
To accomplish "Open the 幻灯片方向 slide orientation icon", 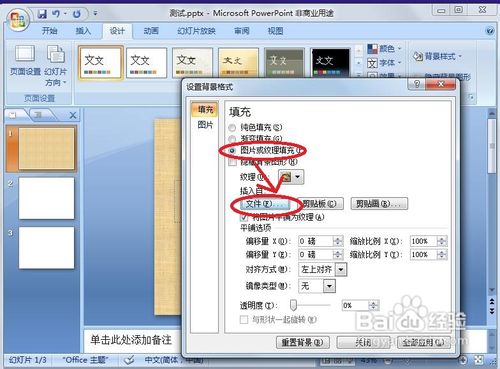I will (56, 54).
